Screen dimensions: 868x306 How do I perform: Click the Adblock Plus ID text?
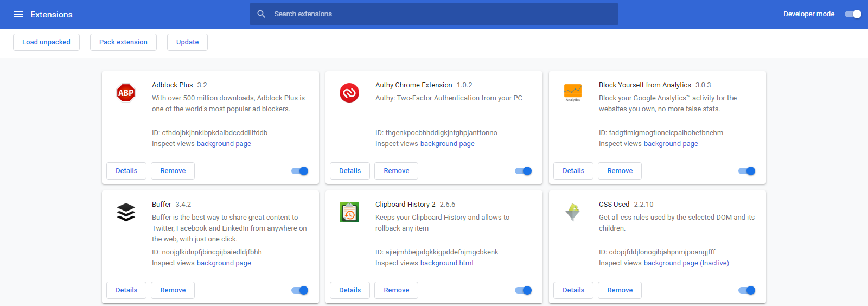209,133
